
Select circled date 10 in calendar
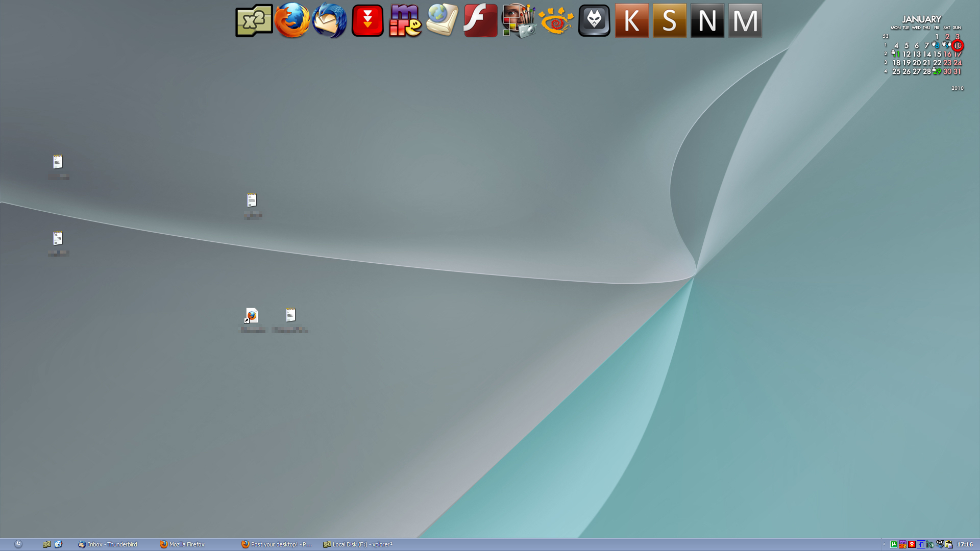pyautogui.click(x=958, y=45)
